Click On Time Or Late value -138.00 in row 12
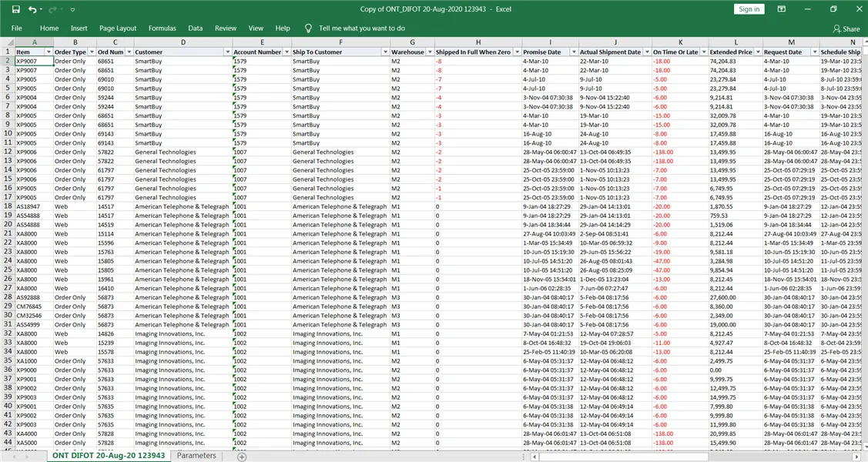The height and width of the screenshot is (462, 868). click(663, 152)
